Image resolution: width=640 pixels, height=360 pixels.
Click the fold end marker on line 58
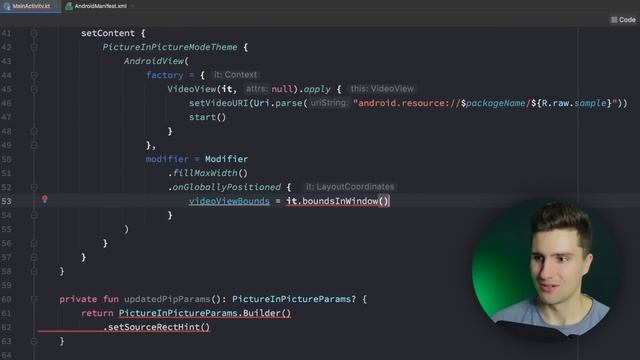point(34,271)
